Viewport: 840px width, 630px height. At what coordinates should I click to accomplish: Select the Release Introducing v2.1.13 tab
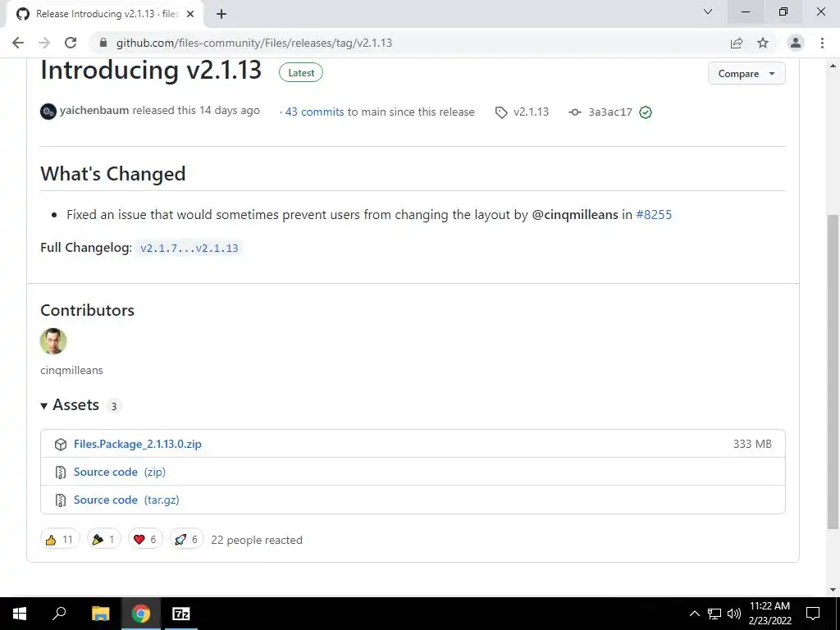point(105,14)
